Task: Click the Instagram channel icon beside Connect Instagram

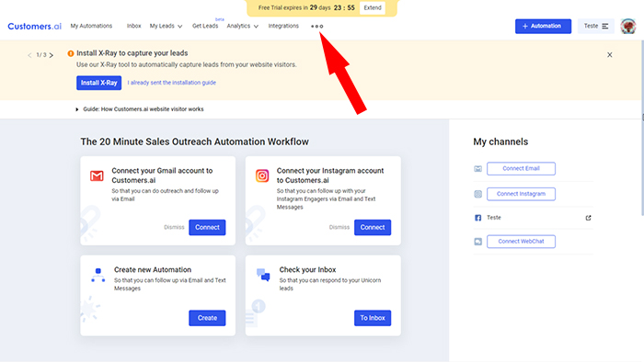Action: click(x=477, y=194)
